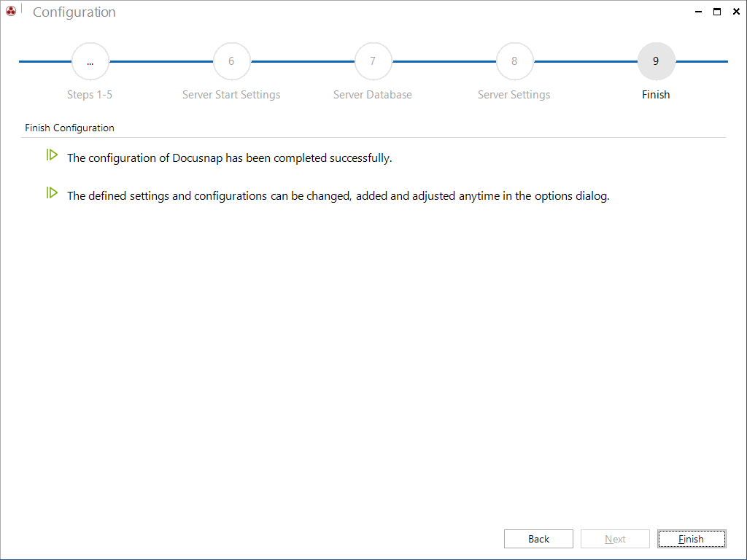Click the Finish Configuration heading
This screenshot has width=747, height=560.
click(x=69, y=128)
